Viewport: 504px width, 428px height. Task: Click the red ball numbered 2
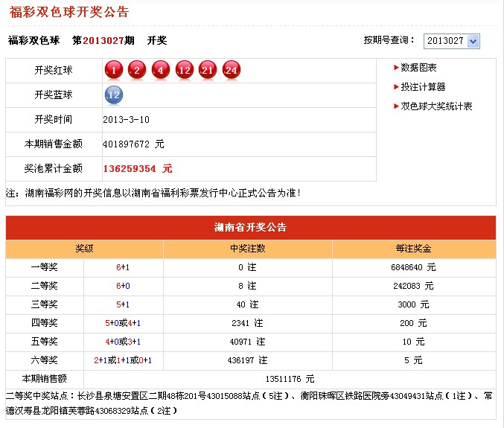(137, 70)
